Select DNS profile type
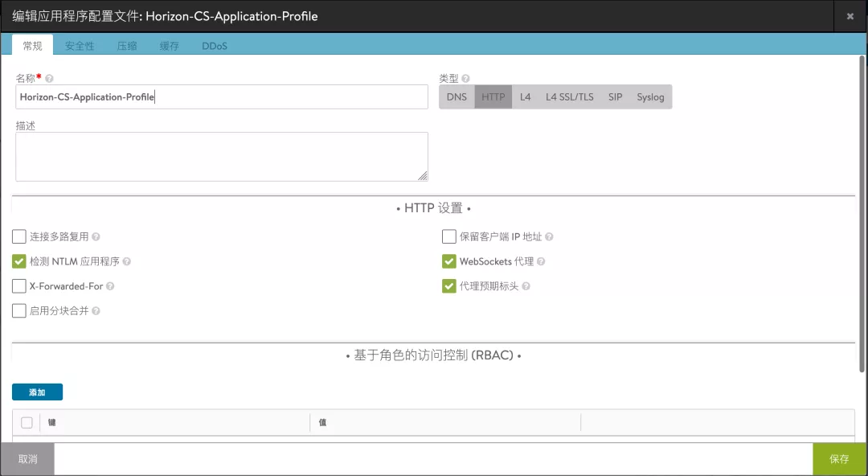This screenshot has width=868, height=476. (457, 97)
